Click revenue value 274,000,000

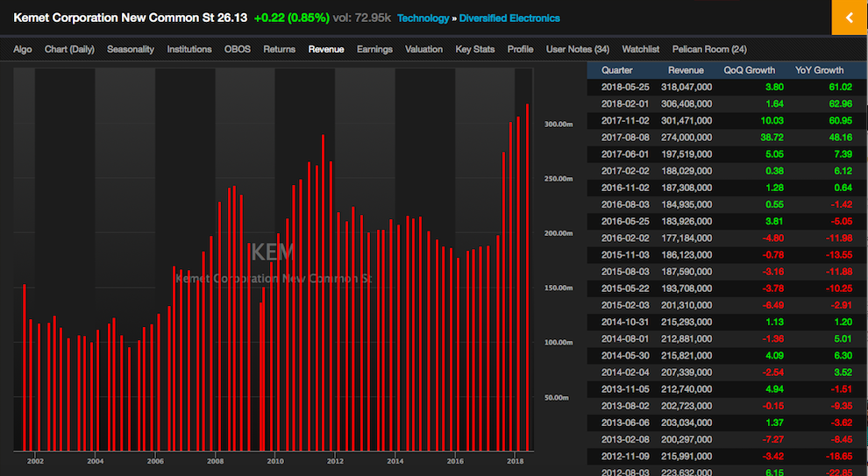(687, 138)
